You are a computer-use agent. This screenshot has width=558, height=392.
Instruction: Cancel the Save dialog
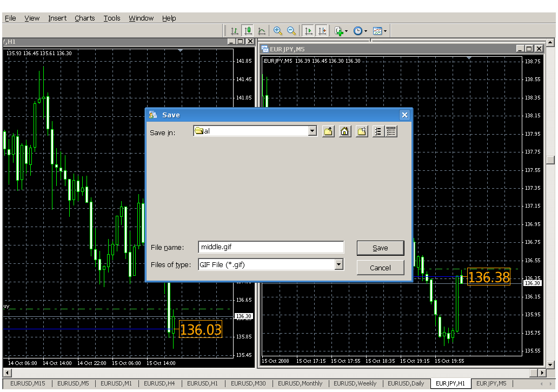(380, 268)
